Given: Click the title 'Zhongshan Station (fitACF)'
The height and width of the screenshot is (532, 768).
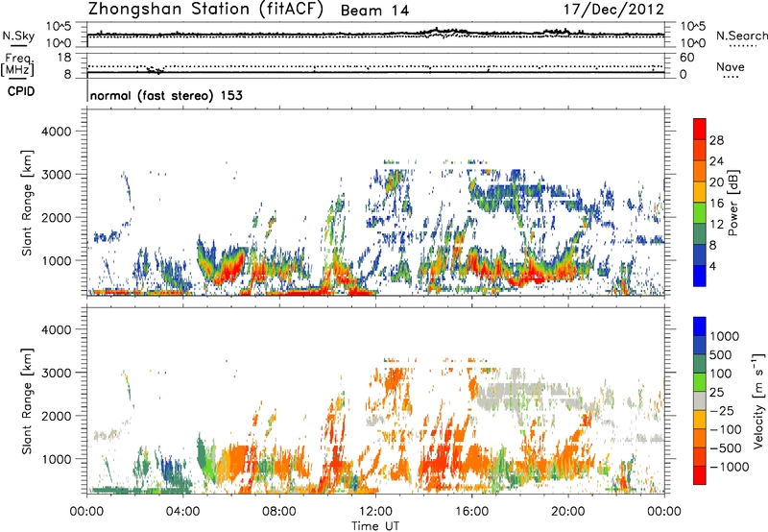Looking at the screenshot, I should coord(205,10).
